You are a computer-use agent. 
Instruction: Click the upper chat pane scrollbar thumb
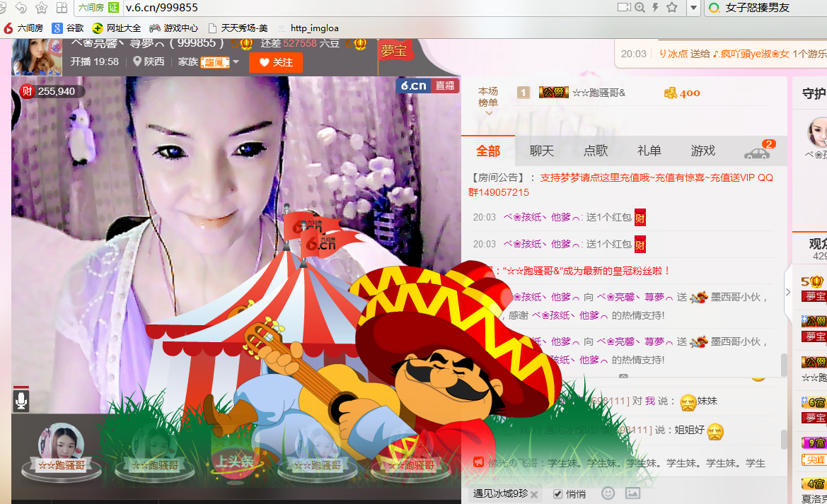pos(784,365)
